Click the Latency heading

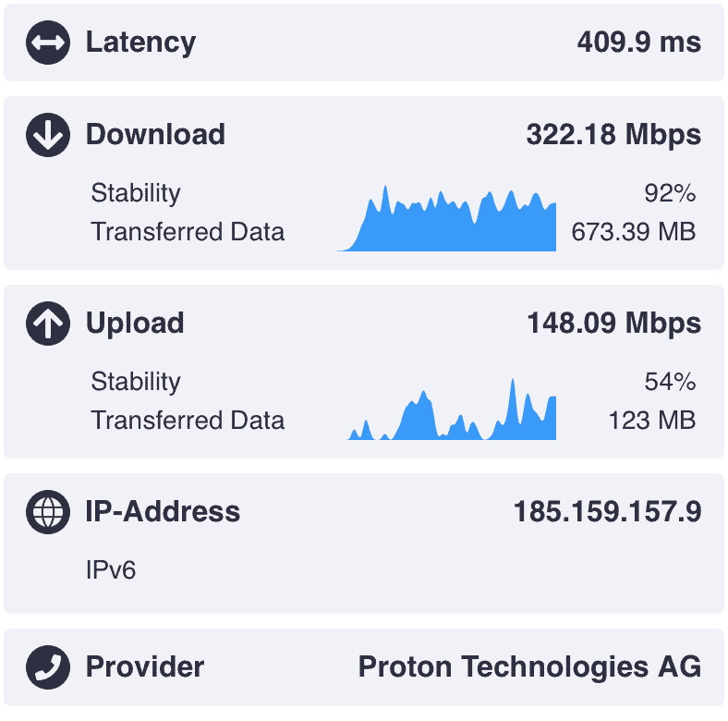pyautogui.click(x=140, y=43)
